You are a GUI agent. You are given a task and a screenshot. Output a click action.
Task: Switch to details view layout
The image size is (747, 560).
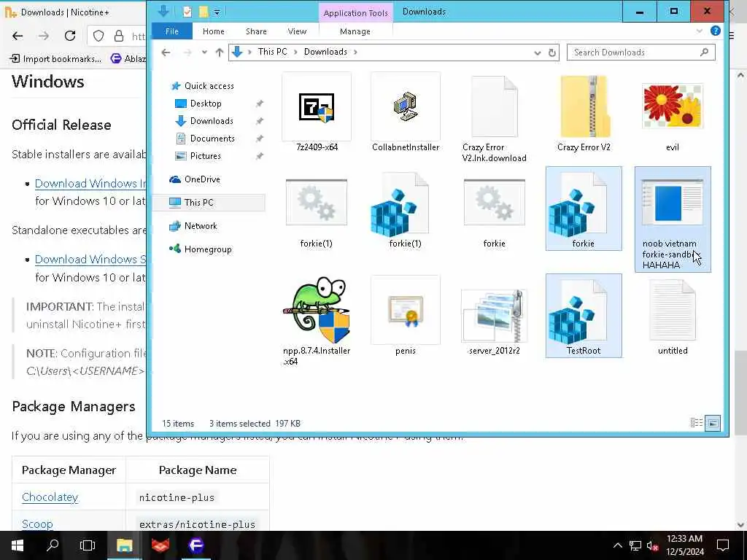pos(697,422)
